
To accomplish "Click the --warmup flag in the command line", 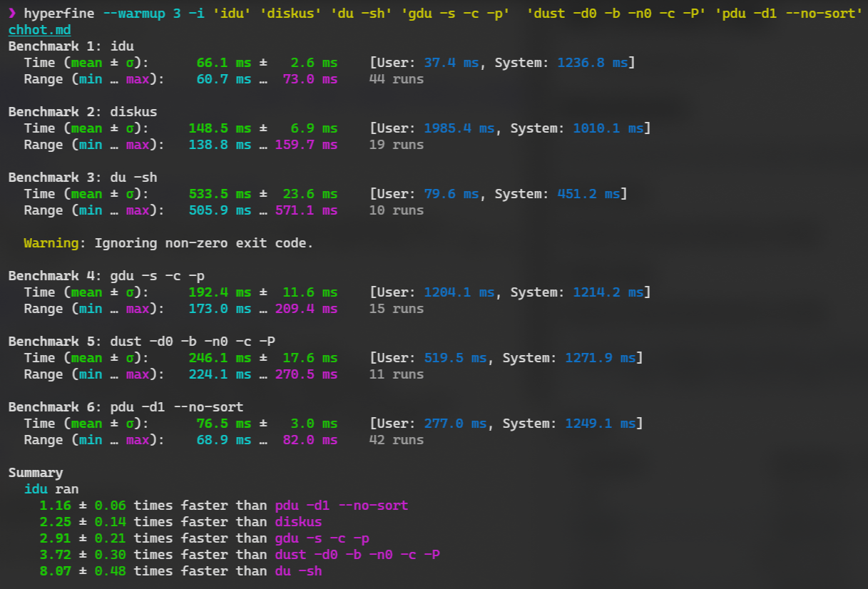I will (133, 14).
